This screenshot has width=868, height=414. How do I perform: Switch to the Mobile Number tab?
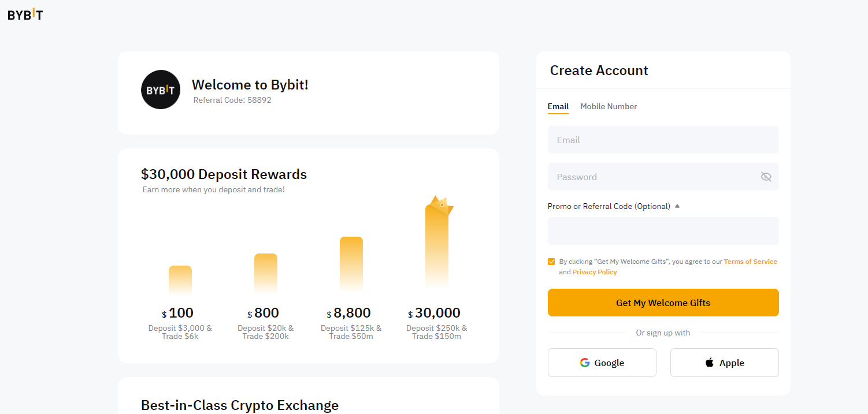click(609, 106)
